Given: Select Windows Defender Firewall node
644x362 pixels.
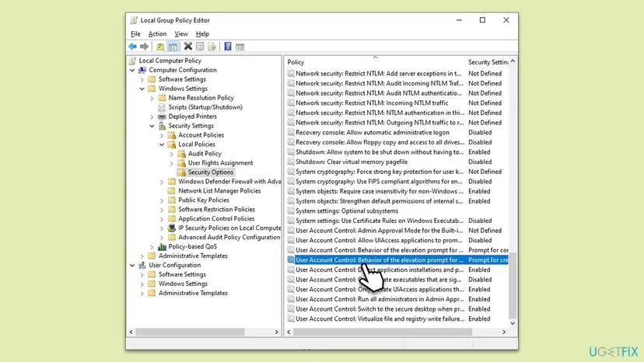Looking at the screenshot, I should tap(229, 182).
